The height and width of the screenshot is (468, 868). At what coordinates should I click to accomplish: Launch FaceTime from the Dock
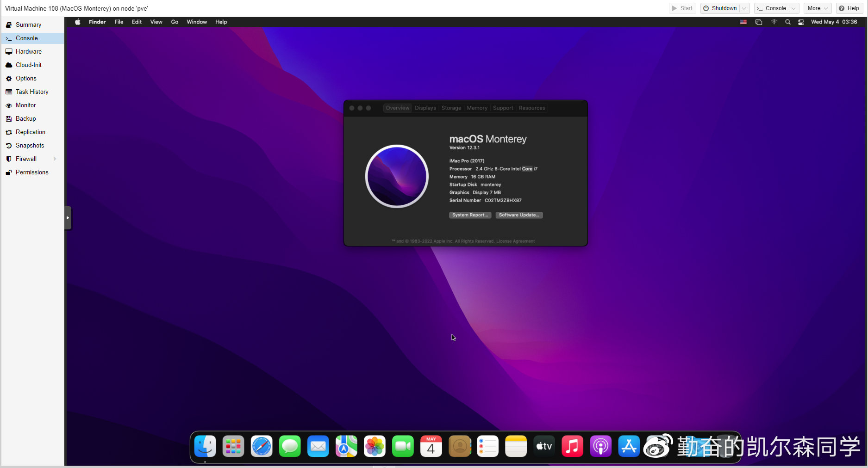click(403, 447)
